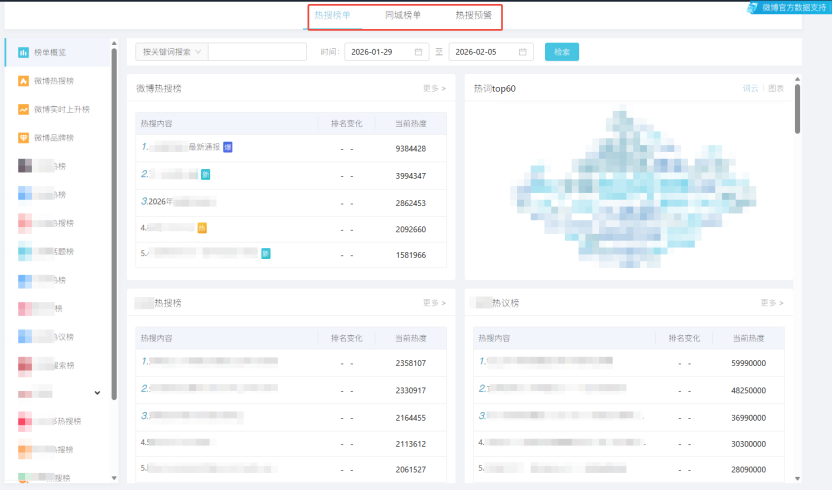Click 更多 link in 微博热搜榜 panel
The width and height of the screenshot is (832, 490).
(434, 89)
